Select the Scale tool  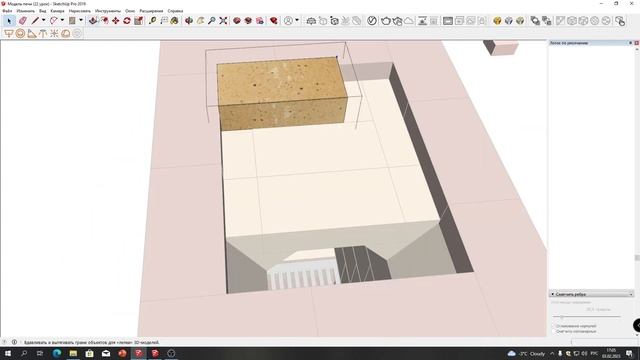tap(138, 20)
